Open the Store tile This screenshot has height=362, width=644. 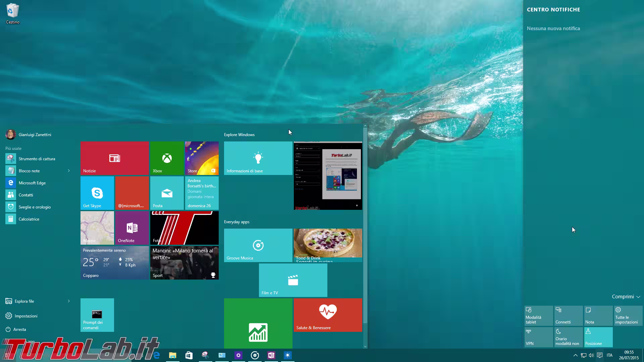tap(202, 158)
